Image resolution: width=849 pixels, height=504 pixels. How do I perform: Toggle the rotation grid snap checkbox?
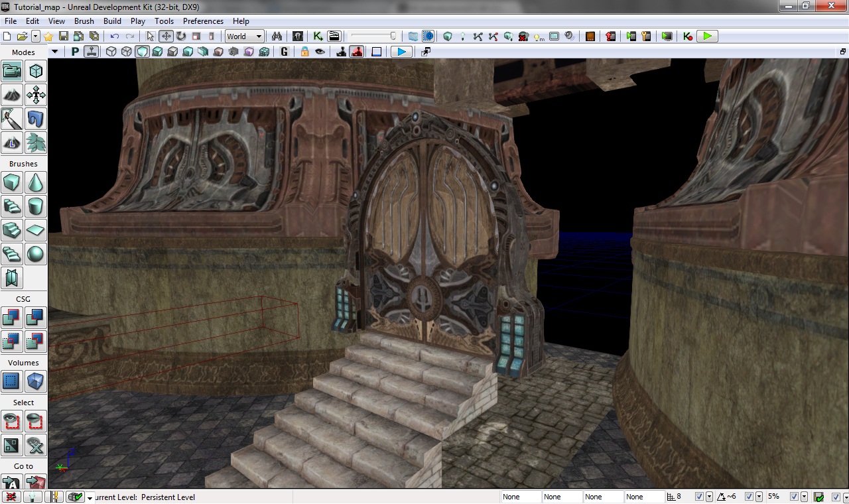[x=750, y=497]
